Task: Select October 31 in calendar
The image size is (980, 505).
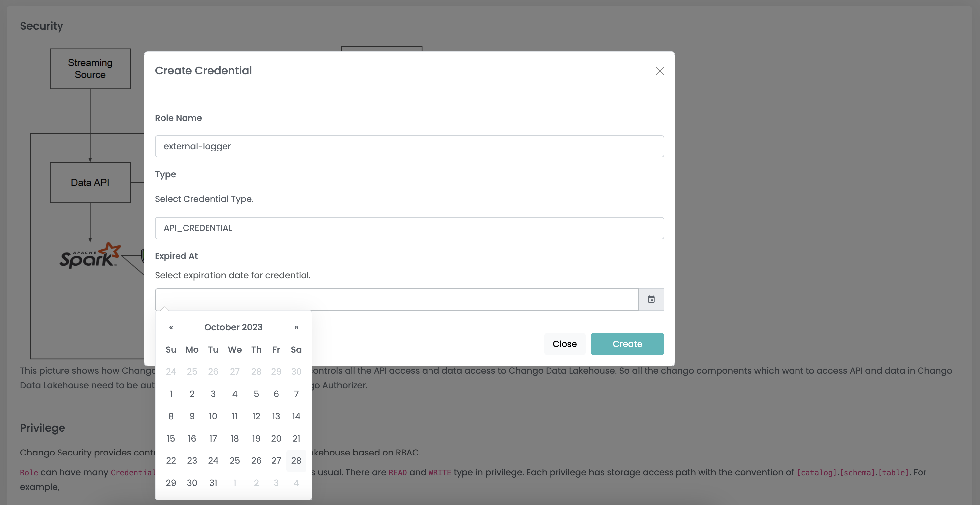Action: click(213, 483)
